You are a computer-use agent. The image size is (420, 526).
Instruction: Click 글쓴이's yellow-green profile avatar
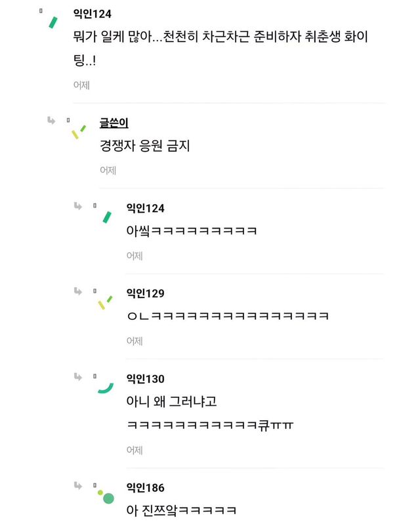point(79,131)
